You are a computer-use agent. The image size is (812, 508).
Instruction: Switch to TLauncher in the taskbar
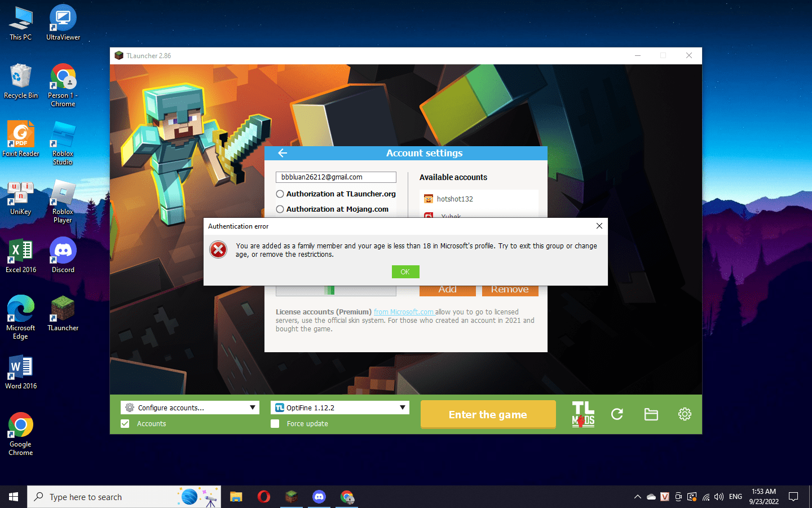[x=292, y=497]
